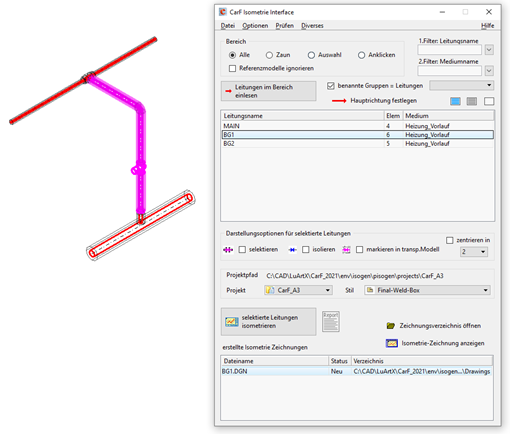Open the Report document icon
Viewport: 510px width, 434px height.
(x=331, y=322)
